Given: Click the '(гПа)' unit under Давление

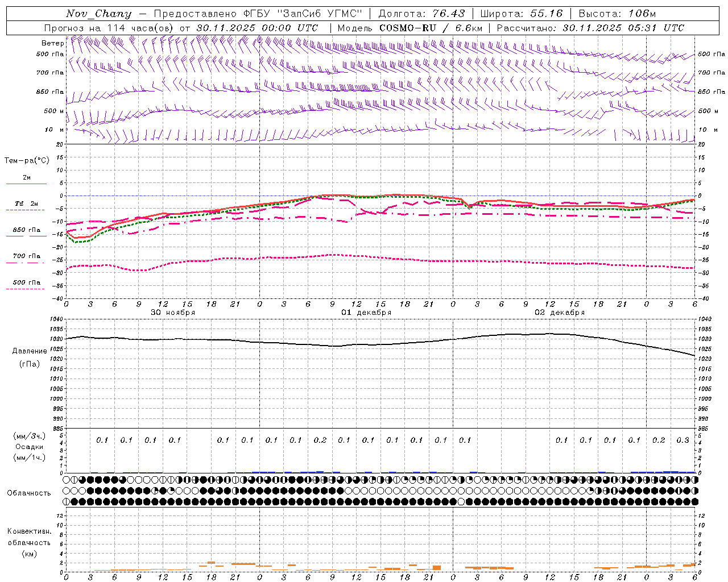Looking at the screenshot, I should point(30,364).
